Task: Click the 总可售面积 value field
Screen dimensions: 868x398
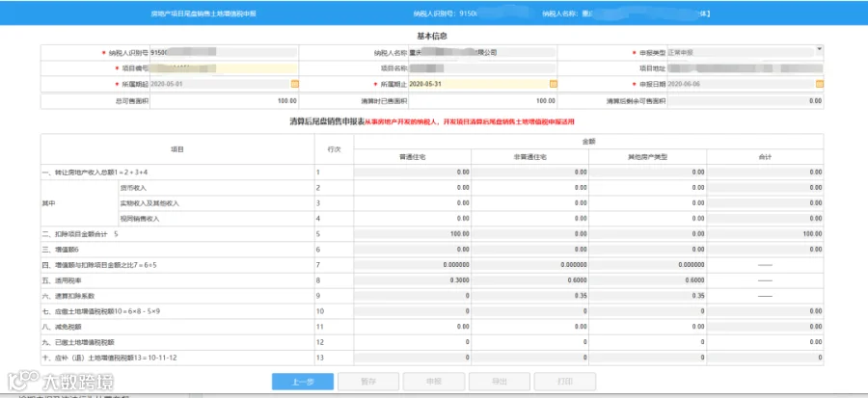Action: (224, 102)
